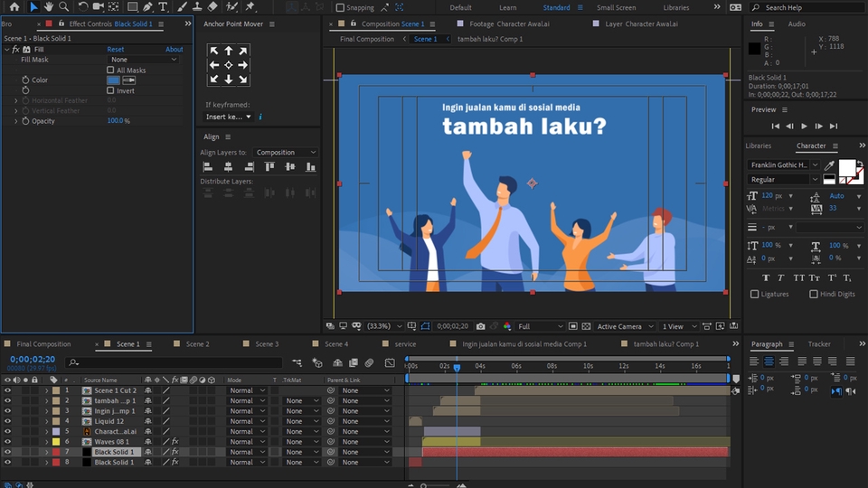The height and width of the screenshot is (488, 868).
Task: Select the Small Screen workspace
Action: pyautogui.click(x=616, y=8)
